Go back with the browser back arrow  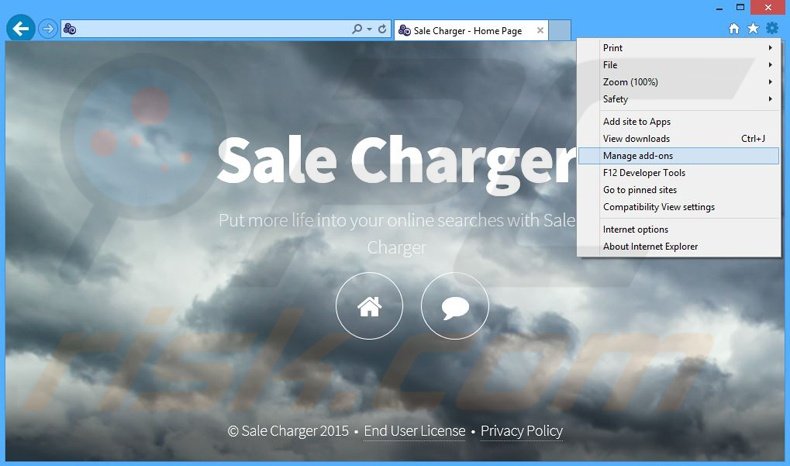[21, 29]
